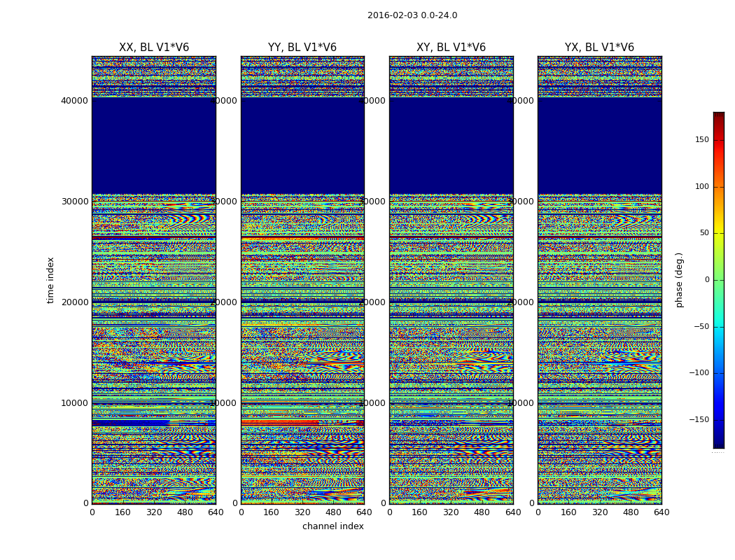Viewport: 735px width, 560px height.
Task: Click the 10000 tick label beside the XX panel
Action: [x=74, y=403]
